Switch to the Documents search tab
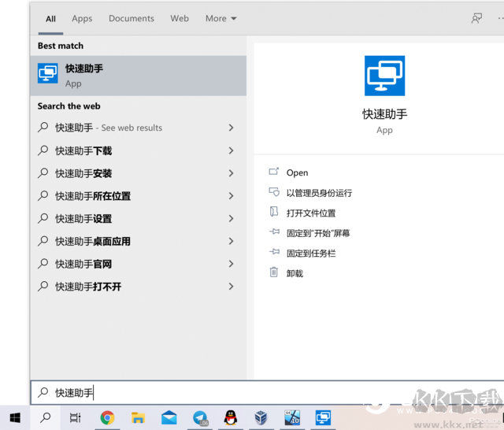This screenshot has width=504, height=430. click(132, 18)
